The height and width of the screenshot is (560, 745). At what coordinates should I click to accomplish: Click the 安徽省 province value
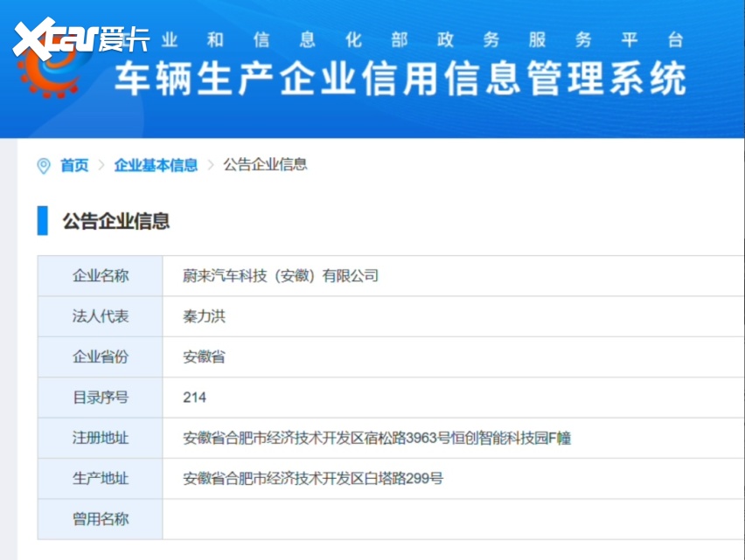(204, 357)
